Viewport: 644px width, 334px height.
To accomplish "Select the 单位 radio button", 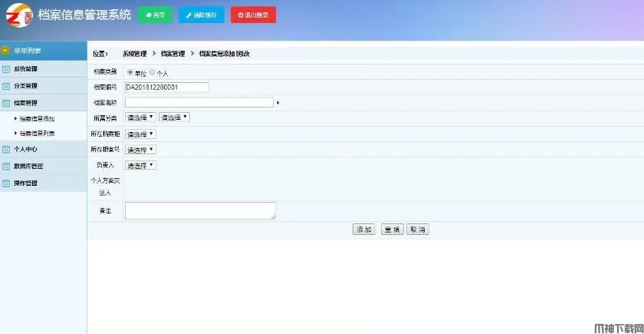I will (130, 72).
